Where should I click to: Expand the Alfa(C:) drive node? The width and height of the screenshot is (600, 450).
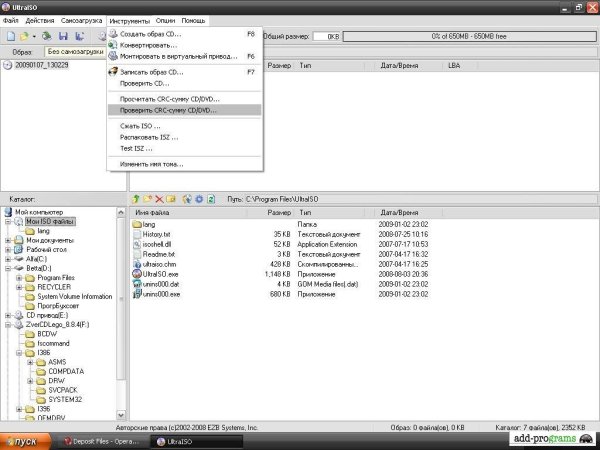click(x=8, y=259)
